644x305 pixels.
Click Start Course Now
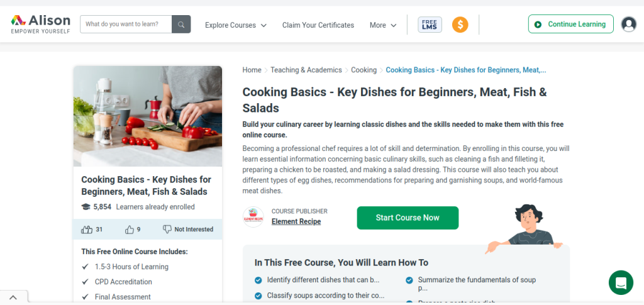click(408, 218)
